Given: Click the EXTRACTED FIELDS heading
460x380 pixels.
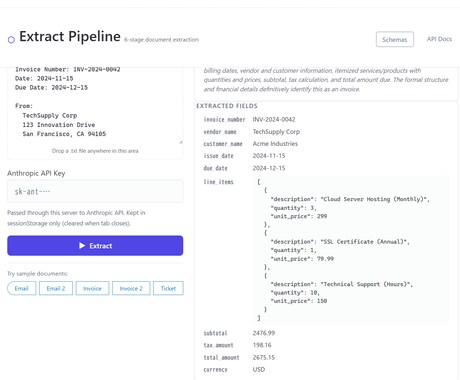Looking at the screenshot, I should (x=227, y=106).
